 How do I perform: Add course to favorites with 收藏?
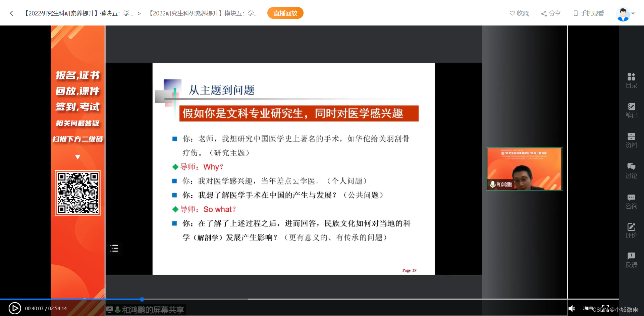tap(519, 13)
